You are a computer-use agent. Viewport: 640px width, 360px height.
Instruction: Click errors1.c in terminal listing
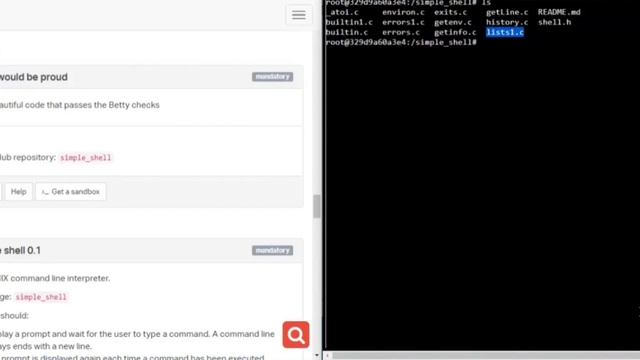click(x=403, y=22)
